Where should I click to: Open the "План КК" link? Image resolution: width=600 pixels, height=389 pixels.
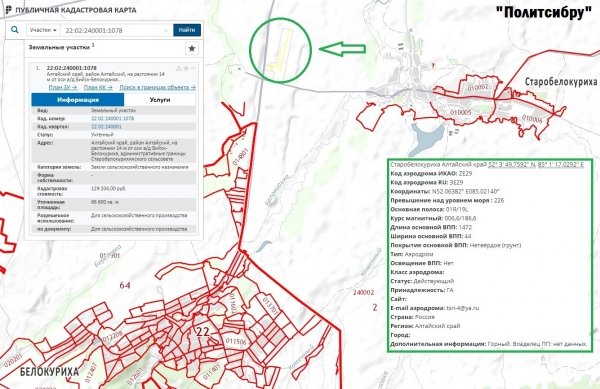point(98,88)
